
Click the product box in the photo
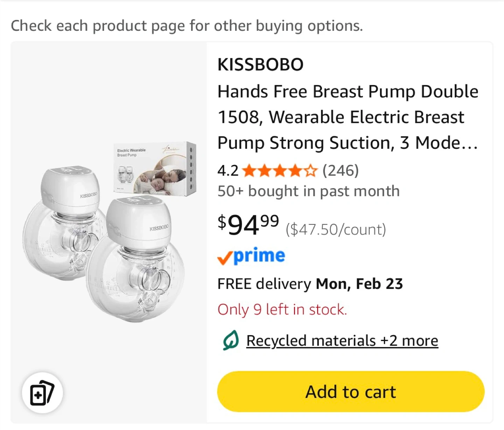pyautogui.click(x=155, y=167)
